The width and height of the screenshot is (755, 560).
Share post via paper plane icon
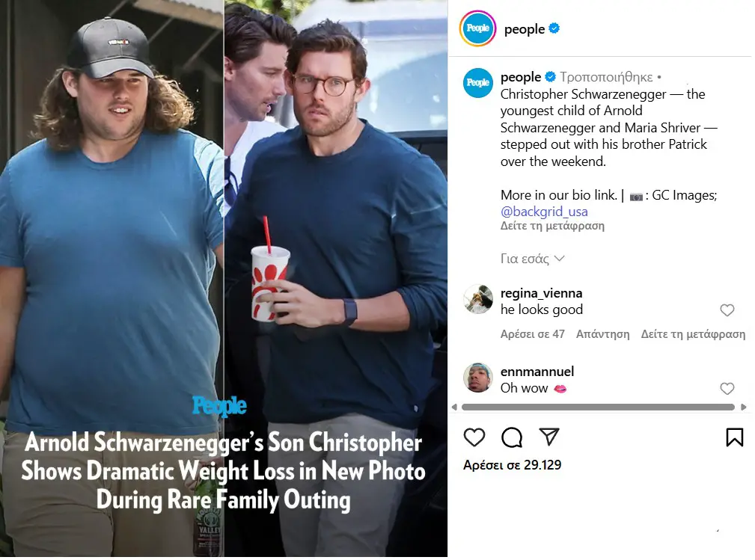click(x=549, y=437)
